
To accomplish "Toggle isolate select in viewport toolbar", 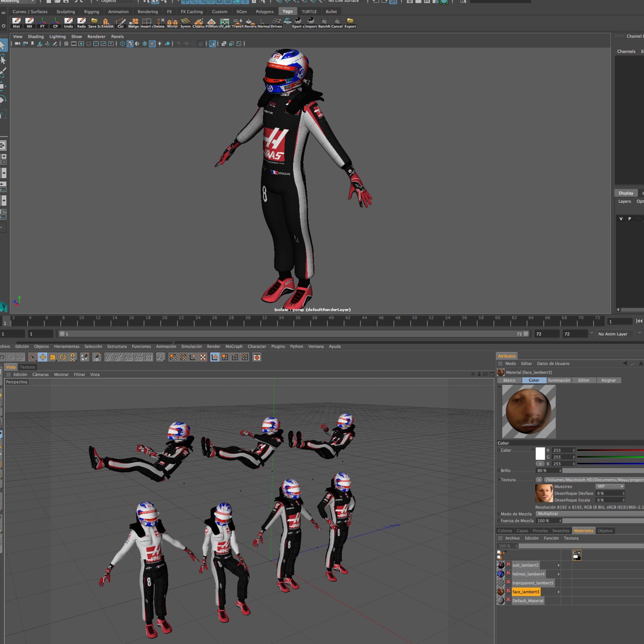I will click(x=212, y=44).
